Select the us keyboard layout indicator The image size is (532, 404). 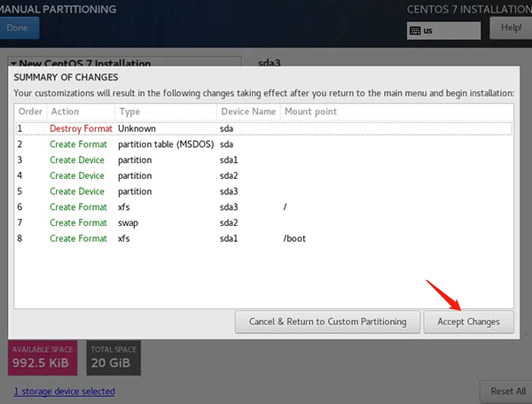coord(443,30)
